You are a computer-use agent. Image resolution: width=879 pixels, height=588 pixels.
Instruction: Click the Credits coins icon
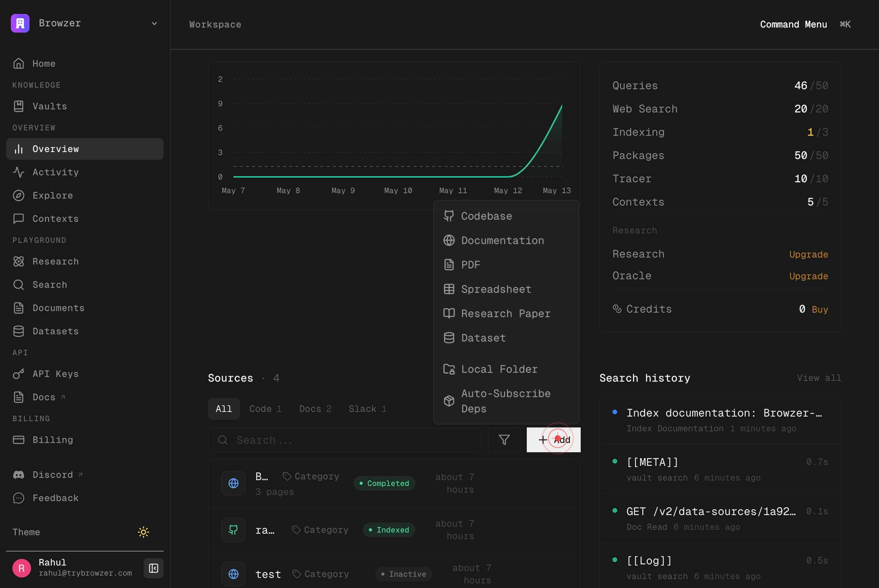point(617,309)
